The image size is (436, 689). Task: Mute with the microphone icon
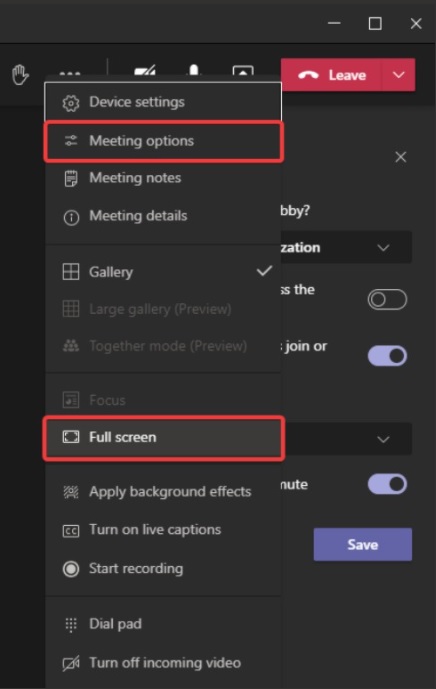point(193,70)
